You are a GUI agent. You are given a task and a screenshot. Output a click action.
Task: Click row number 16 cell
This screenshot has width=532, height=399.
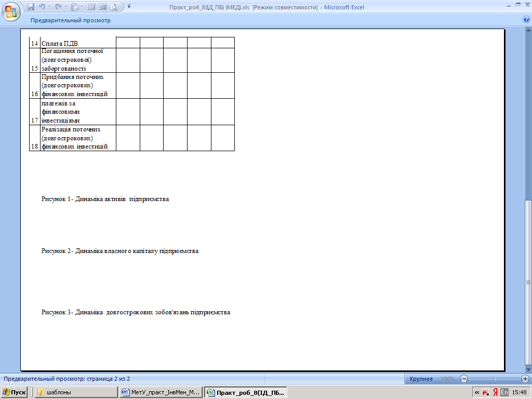(x=35, y=86)
